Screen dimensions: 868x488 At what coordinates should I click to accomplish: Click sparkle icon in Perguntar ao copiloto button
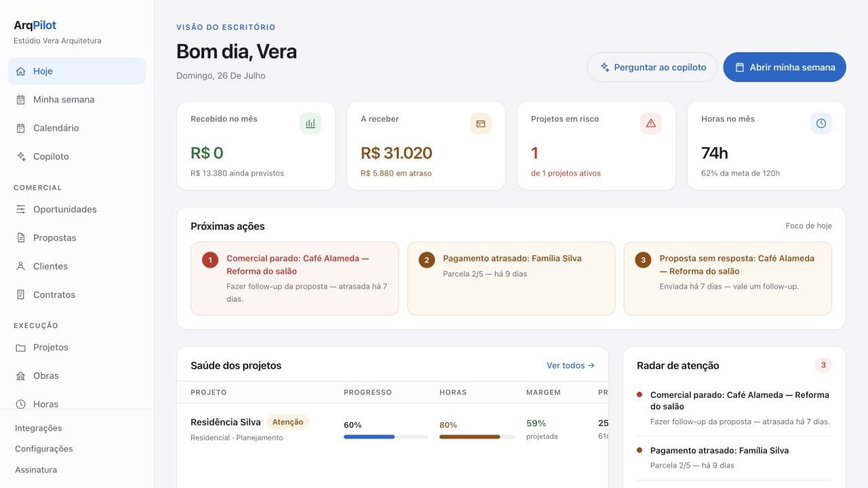[x=605, y=67]
